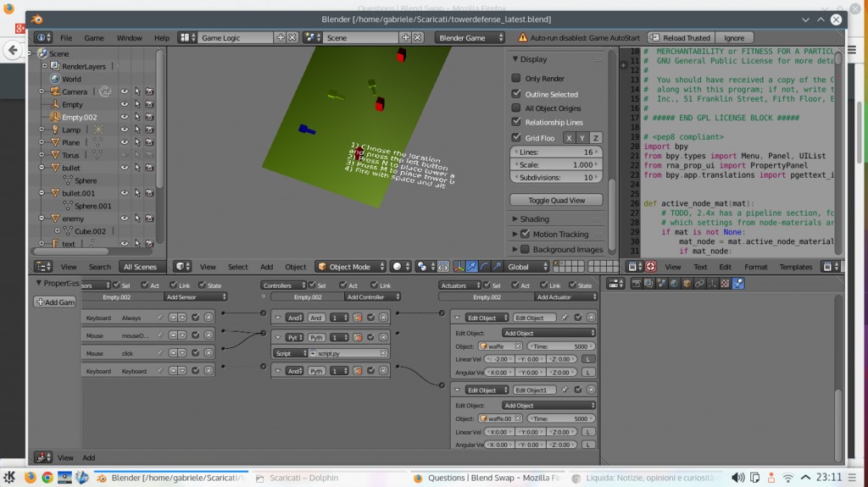Click the Lamp icon in outliner
868x487 pixels.
point(54,130)
